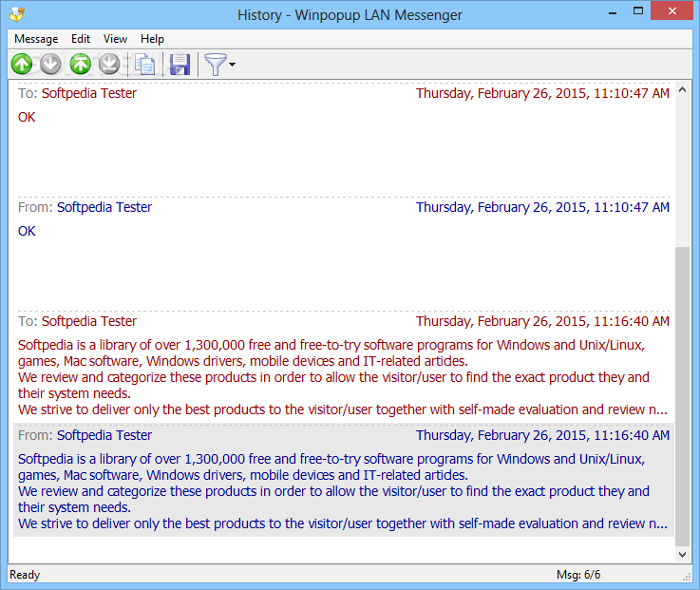700x590 pixels.
Task: Click the scrollbar down arrow
Action: point(682,555)
